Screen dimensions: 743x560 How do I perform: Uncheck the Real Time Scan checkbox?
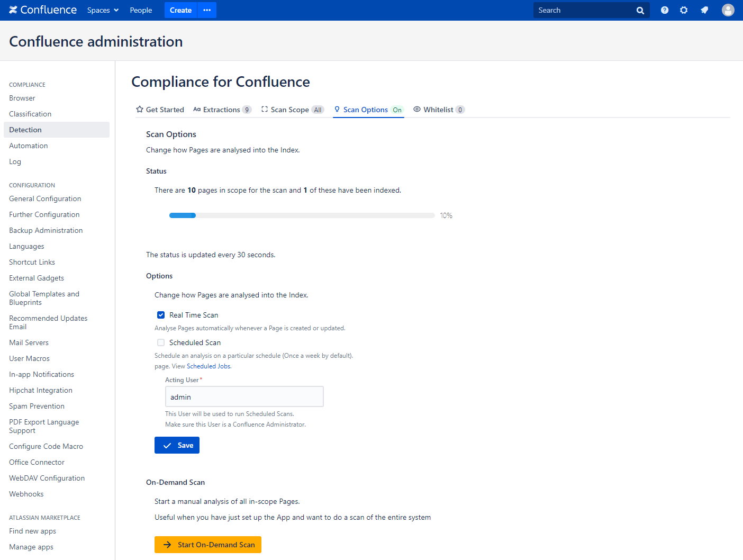tap(161, 315)
